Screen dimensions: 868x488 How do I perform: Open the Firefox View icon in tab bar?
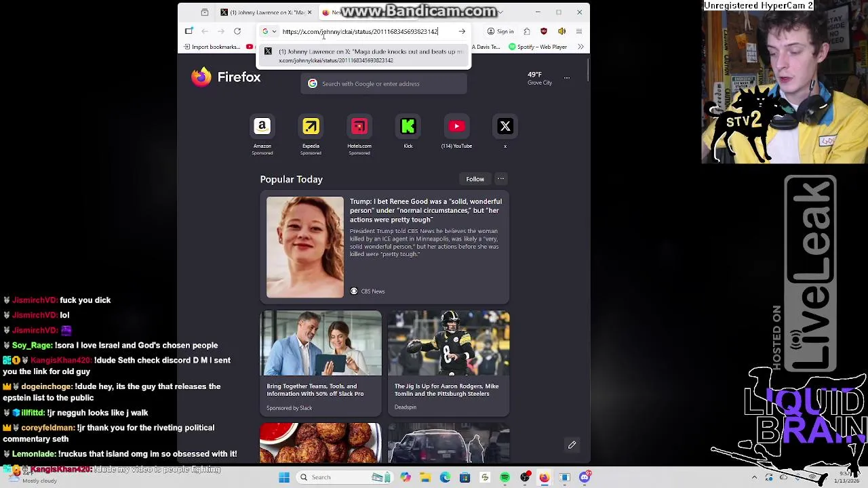[x=205, y=12]
